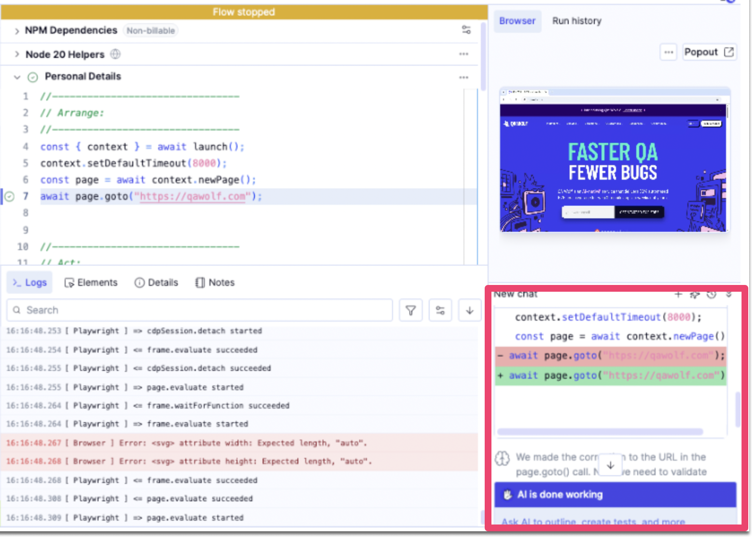
Task: Click the green check status icon of Personal Details
Action: pyautogui.click(x=33, y=77)
